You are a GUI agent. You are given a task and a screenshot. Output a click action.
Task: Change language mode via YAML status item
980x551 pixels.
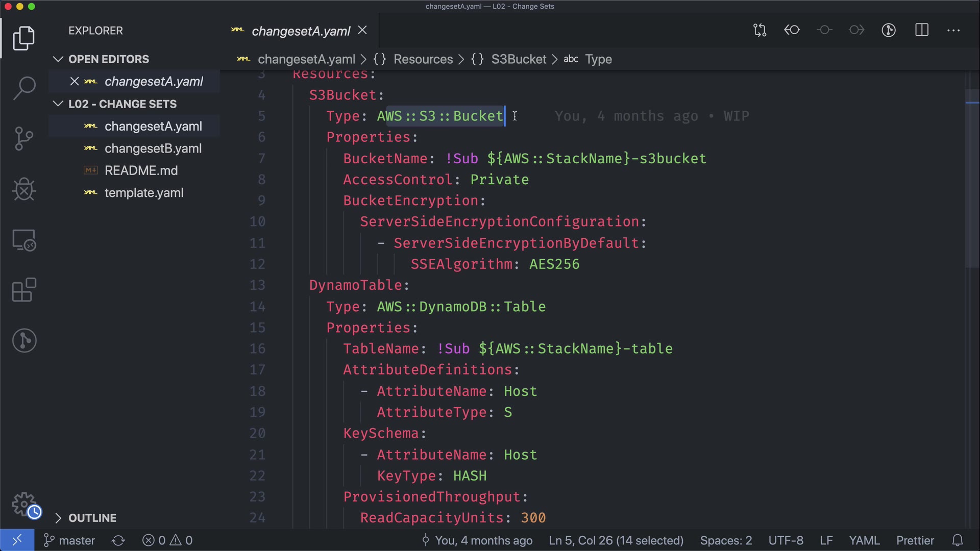coord(864,540)
